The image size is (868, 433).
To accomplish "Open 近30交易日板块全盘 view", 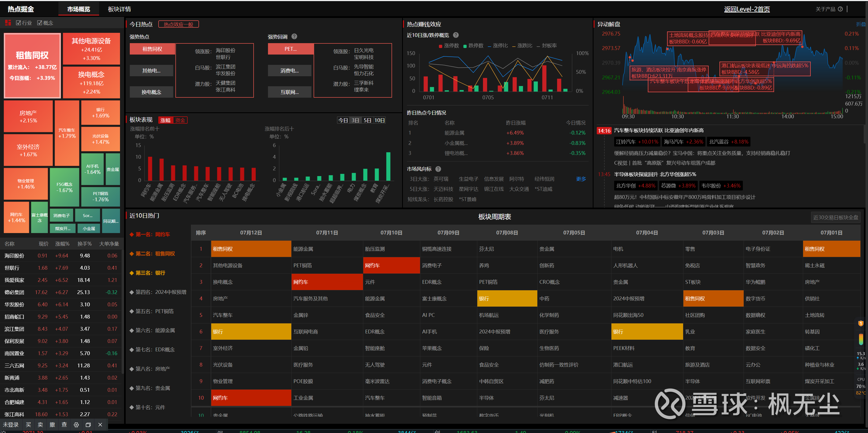I will pyautogui.click(x=835, y=218).
